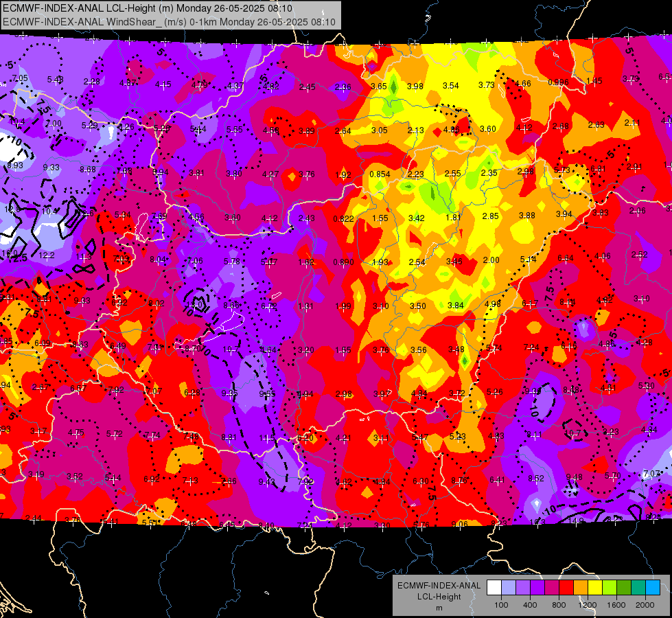Click the WindShear_ (m/s) 0-1km title line

coord(169,22)
